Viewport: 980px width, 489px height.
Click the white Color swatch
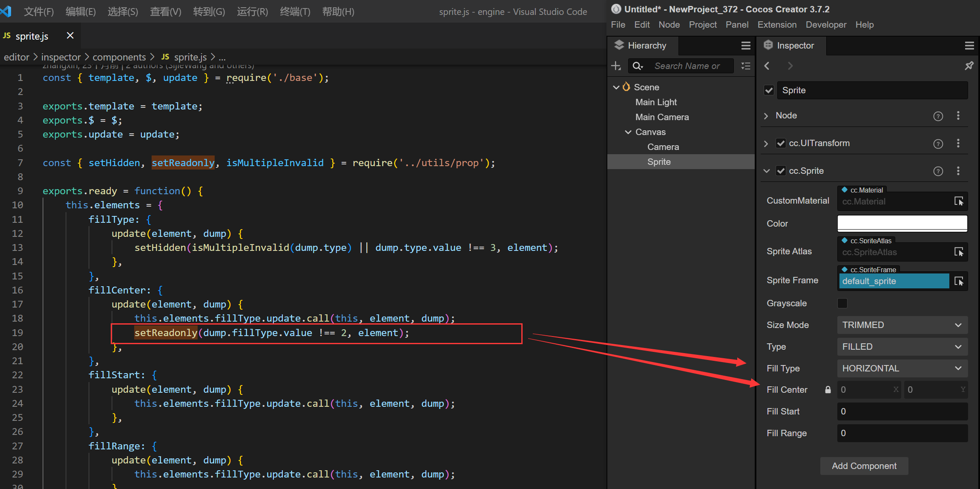click(902, 223)
